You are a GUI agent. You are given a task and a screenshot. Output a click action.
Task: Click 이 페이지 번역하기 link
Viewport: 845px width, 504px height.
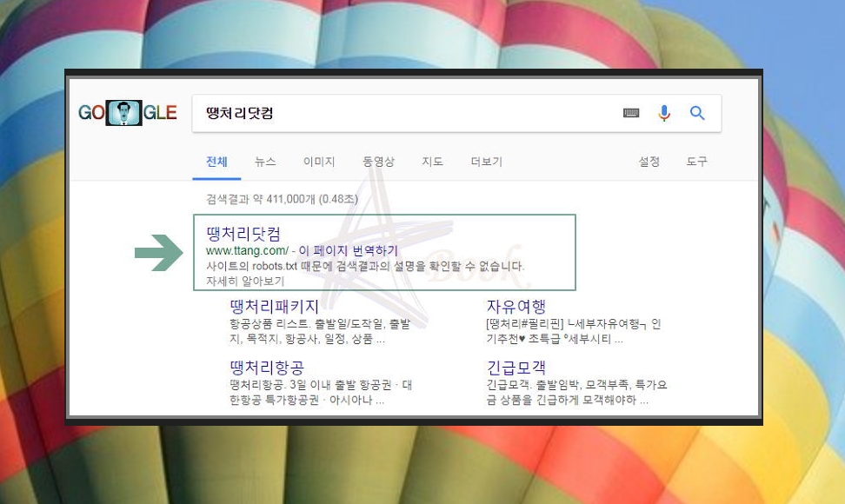[x=348, y=251]
